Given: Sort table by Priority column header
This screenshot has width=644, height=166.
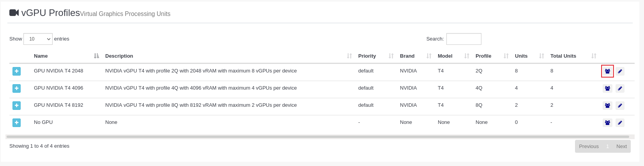Looking at the screenshot, I should (367, 56).
